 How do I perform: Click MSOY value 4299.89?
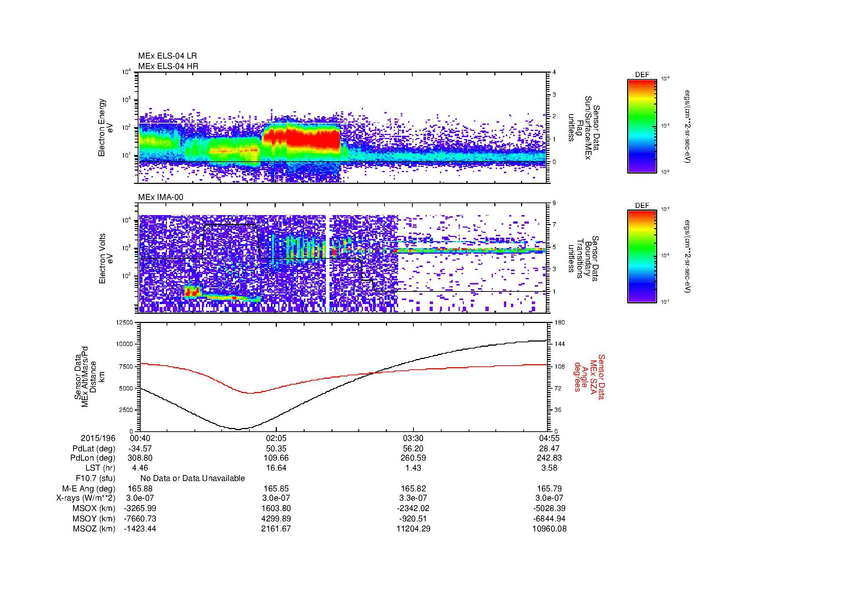(x=276, y=518)
